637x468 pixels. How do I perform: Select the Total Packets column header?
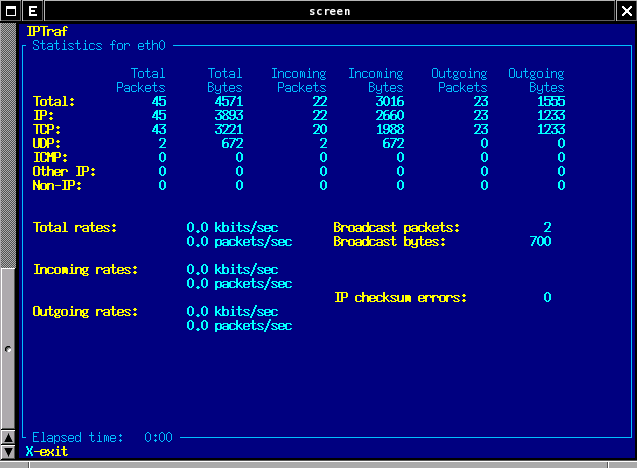tap(141, 80)
